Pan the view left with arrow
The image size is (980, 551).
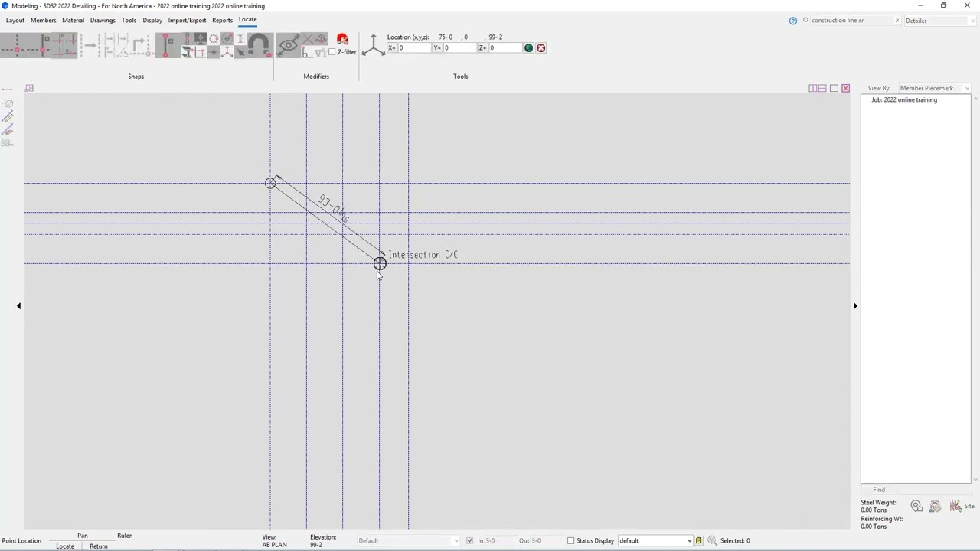pyautogui.click(x=18, y=305)
